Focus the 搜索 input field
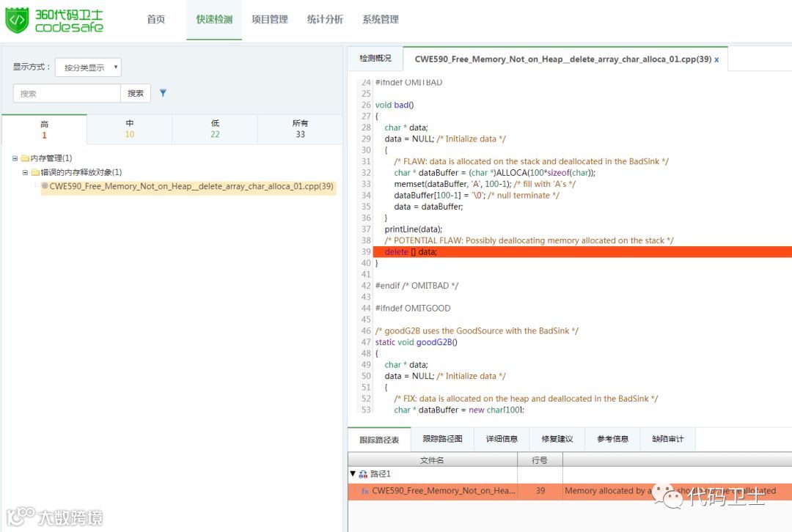792x532 pixels. pyautogui.click(x=67, y=93)
